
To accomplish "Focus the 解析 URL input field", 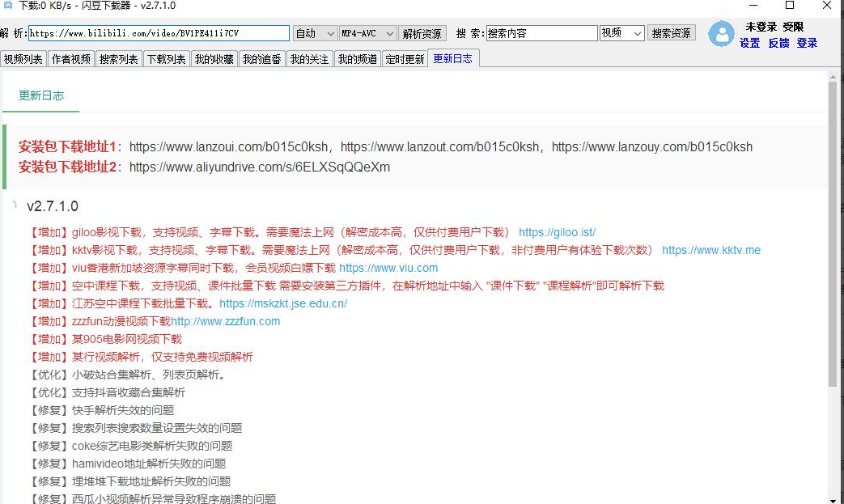I will 159,33.
